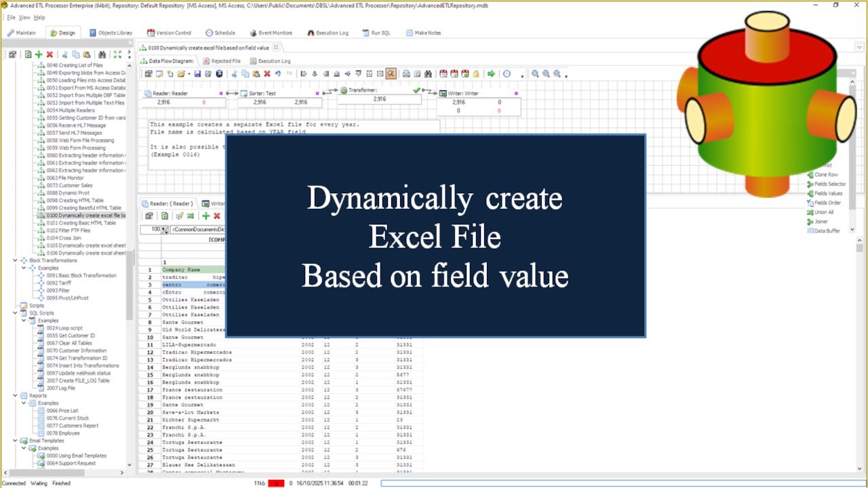Image resolution: width=868 pixels, height=488 pixels.
Task: Click the CommonDocumentsDir file path field
Action: (198, 230)
